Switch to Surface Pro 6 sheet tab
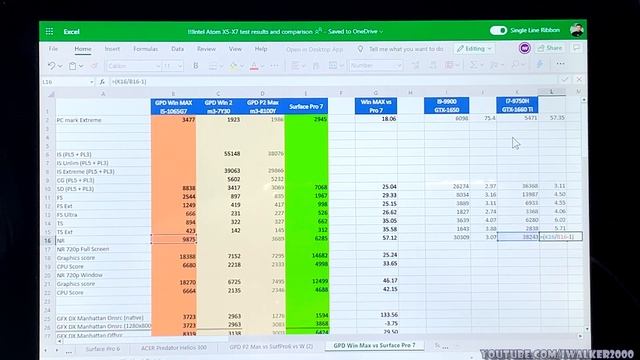 [102, 349]
